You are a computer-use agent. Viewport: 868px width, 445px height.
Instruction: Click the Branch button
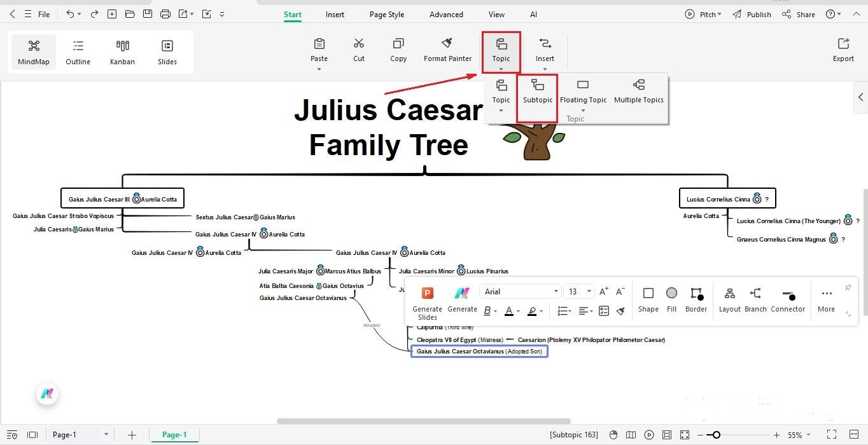point(755,300)
